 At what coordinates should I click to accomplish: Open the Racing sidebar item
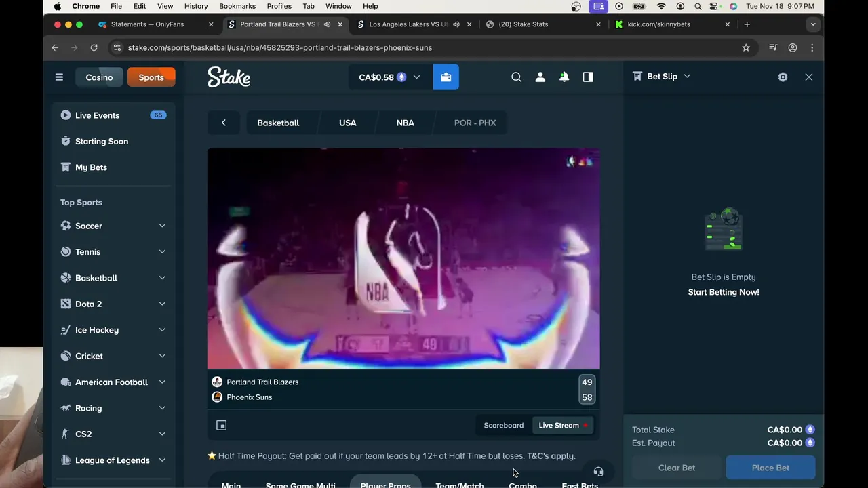point(114,408)
